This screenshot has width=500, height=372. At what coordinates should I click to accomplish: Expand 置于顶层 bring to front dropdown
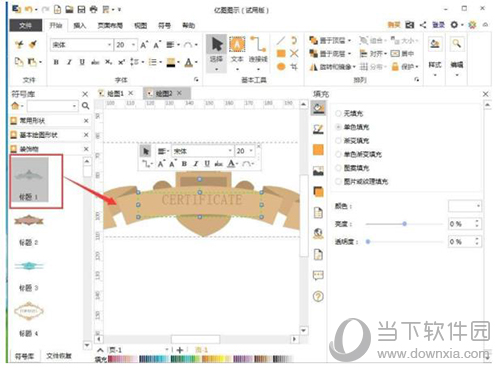click(x=349, y=41)
